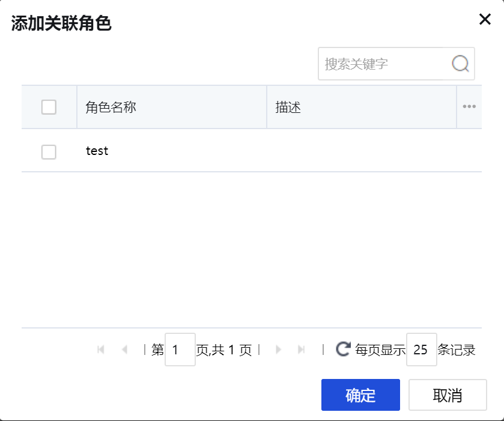Open the column options ellipsis menu
This screenshot has height=421, width=504.
(469, 107)
